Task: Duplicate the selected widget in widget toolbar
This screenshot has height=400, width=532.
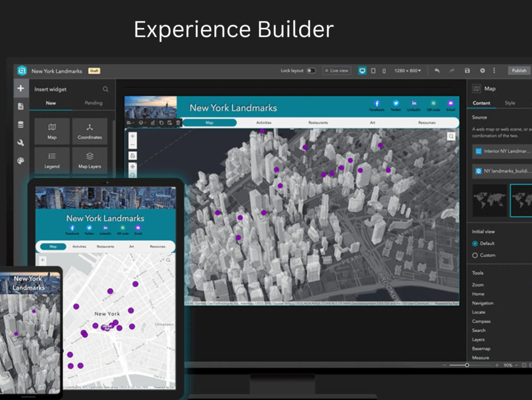Action: [x=162, y=123]
